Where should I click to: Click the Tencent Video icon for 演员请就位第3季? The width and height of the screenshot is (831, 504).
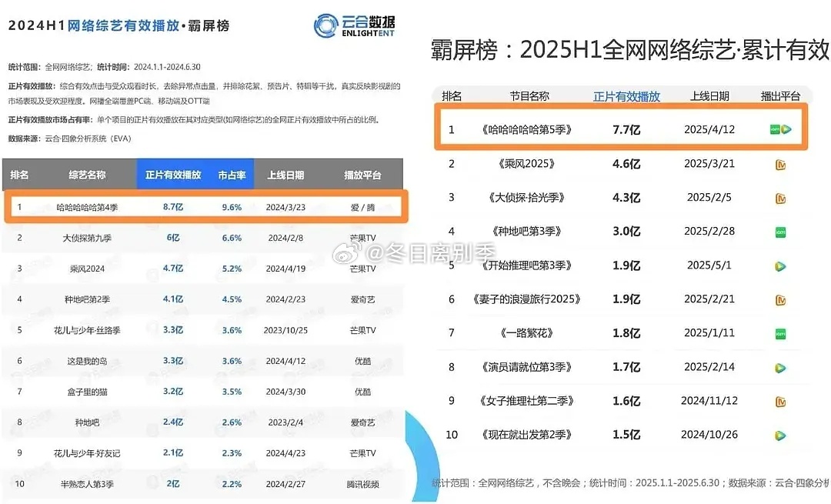pos(781,368)
